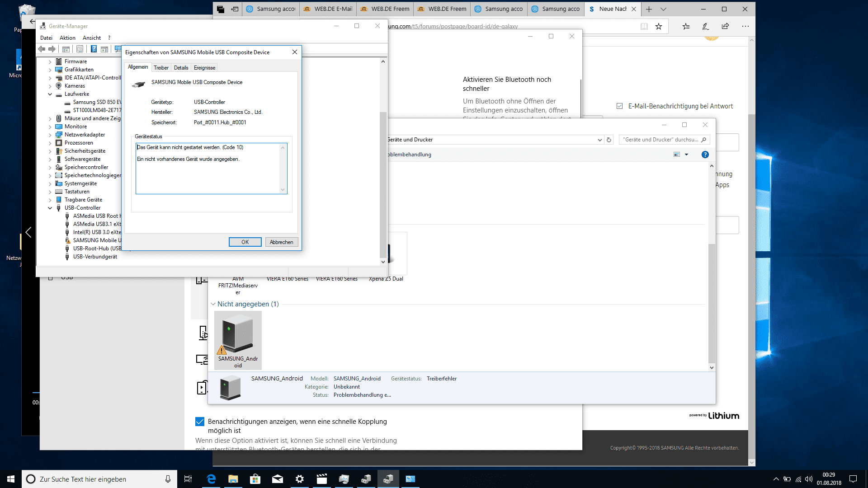Screen dimensions: 868x488
Task: Collapse the USB-Controller tree node
Action: (x=50, y=208)
